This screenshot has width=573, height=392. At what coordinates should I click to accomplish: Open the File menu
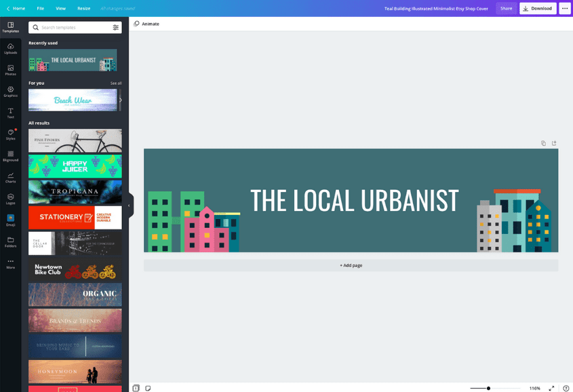(x=40, y=8)
